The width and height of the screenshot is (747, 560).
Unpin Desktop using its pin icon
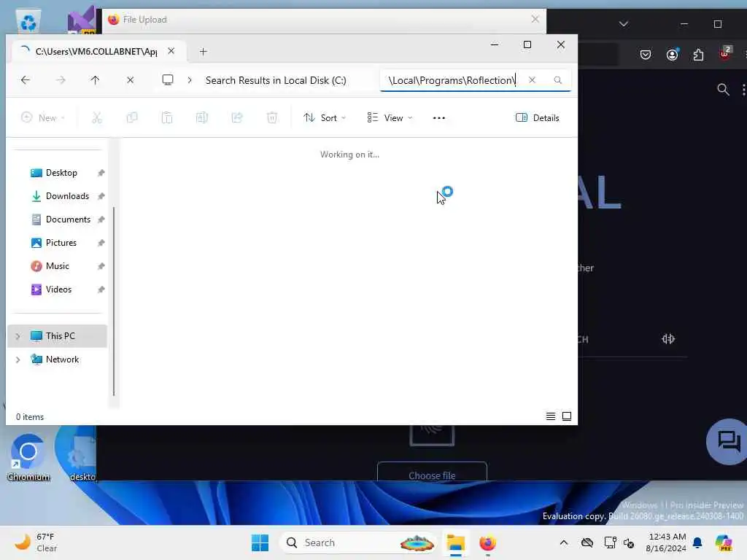[x=101, y=173]
